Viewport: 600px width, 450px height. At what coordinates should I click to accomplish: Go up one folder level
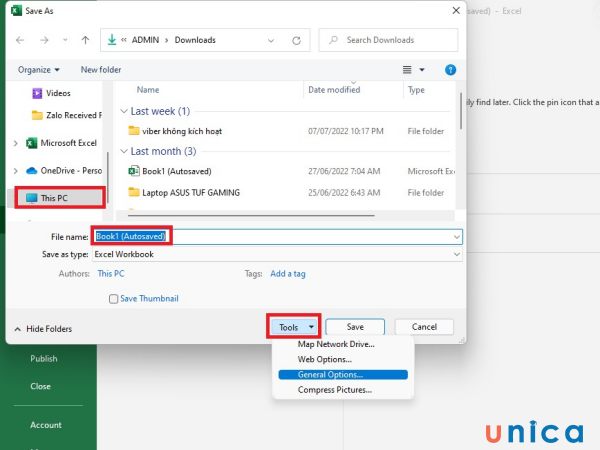85,40
